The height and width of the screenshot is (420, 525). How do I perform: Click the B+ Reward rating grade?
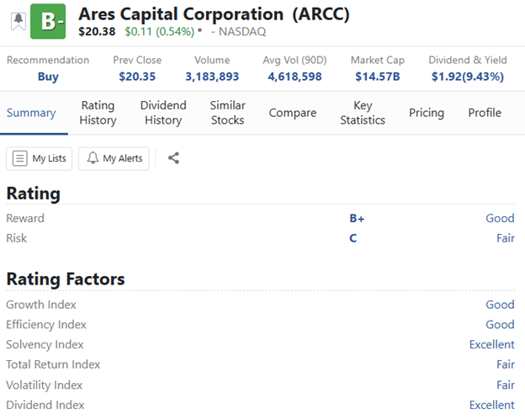(x=357, y=218)
